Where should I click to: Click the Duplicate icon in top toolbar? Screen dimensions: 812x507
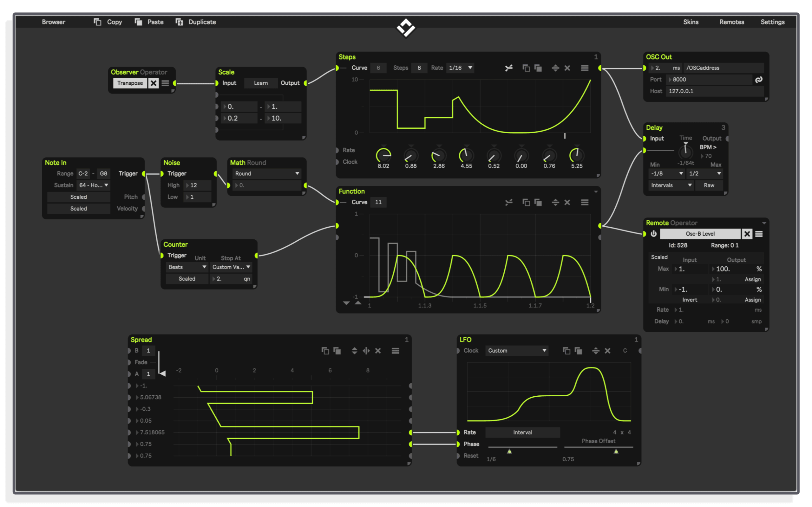point(179,22)
